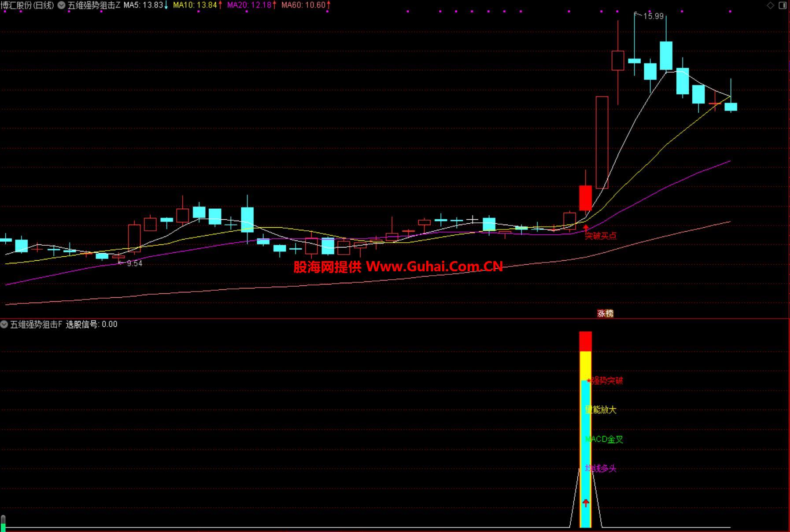The image size is (790, 532).
Task: Select the tall hollow red limit-up candle
Action: [602, 142]
